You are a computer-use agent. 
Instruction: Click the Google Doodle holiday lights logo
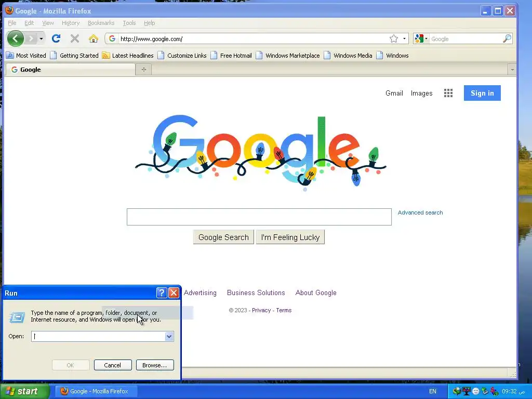[x=261, y=153]
